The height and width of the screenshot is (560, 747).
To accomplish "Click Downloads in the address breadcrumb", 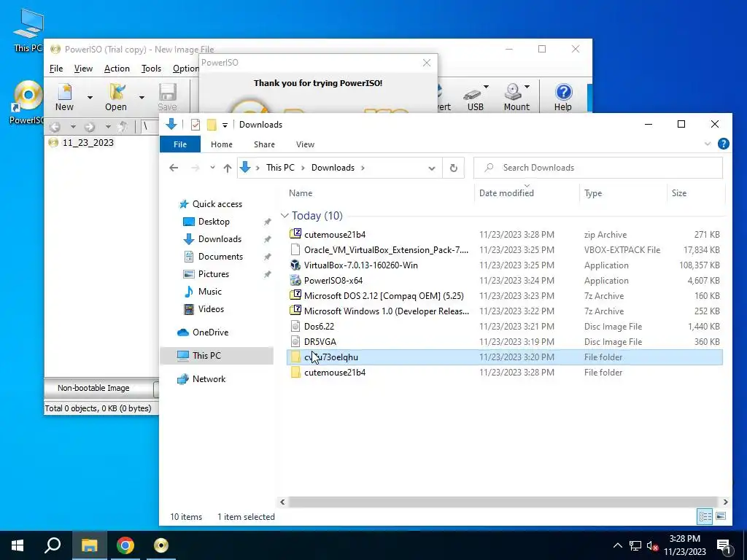I will [333, 168].
